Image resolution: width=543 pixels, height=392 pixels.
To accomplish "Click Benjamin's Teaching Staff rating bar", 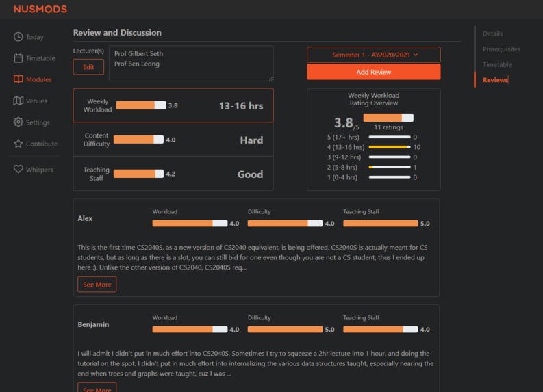I will coord(381,329).
